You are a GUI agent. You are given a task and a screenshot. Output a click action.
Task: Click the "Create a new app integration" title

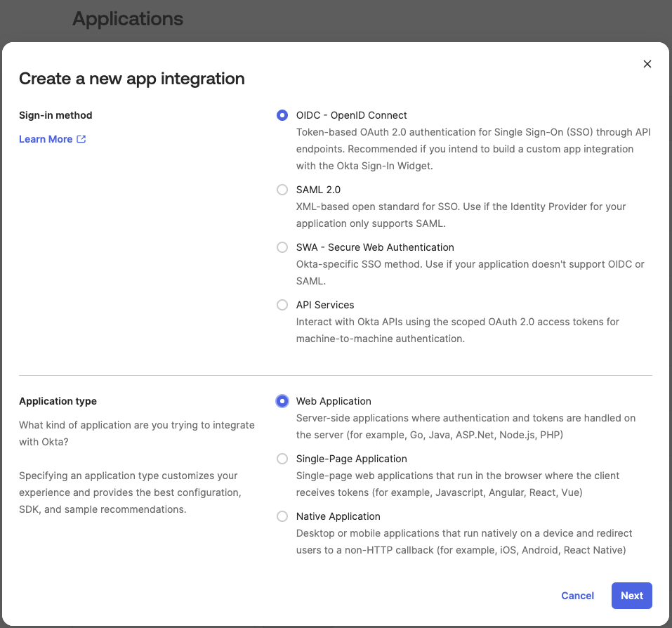click(x=132, y=79)
